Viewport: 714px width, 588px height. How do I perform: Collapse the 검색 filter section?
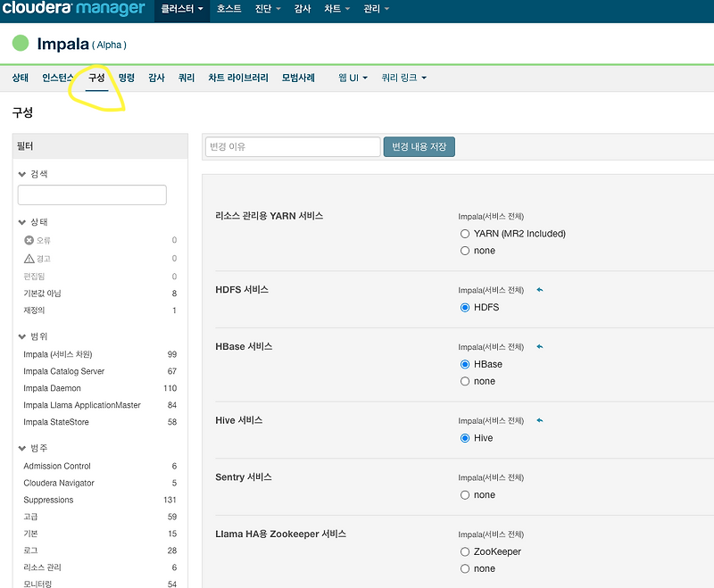pos(32,174)
